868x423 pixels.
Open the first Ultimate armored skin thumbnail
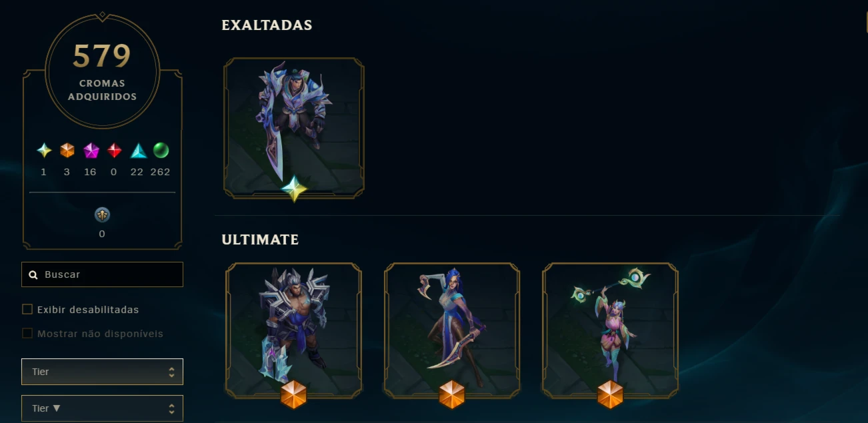click(x=294, y=331)
